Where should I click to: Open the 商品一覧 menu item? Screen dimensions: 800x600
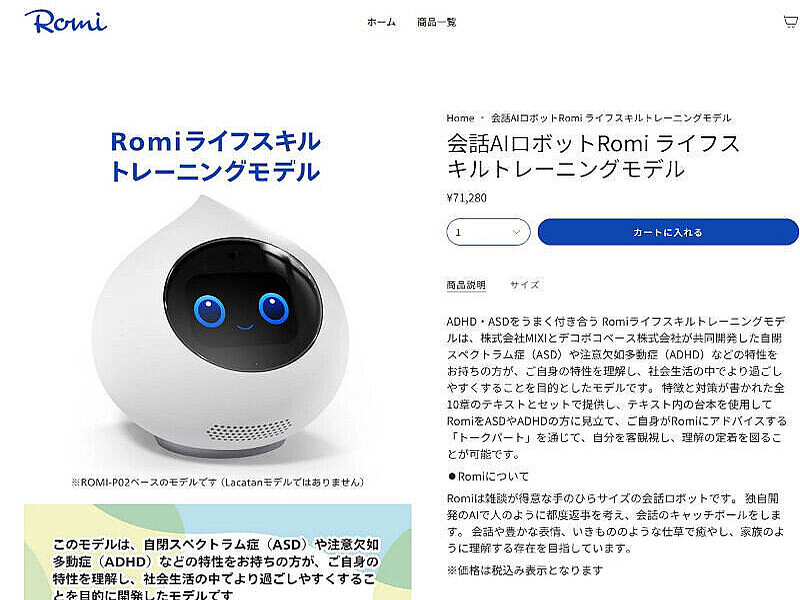pos(436,22)
